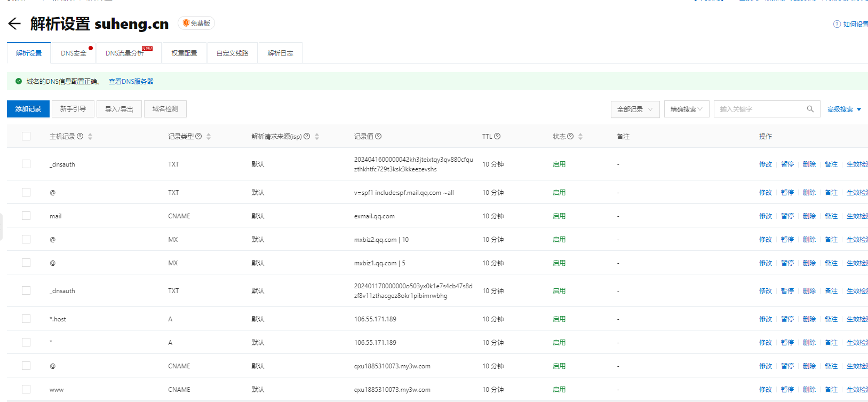
Task: Expand the 高级搜索 options
Action: pyautogui.click(x=844, y=109)
